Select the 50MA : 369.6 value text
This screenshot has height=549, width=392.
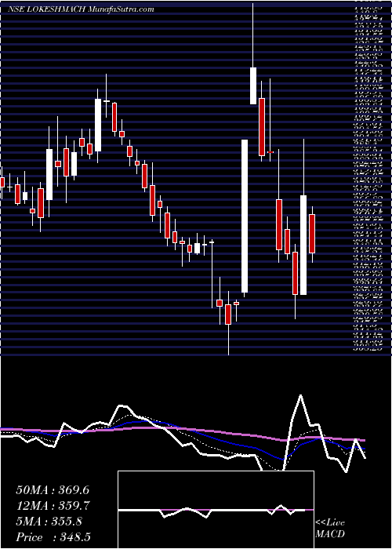(x=53, y=490)
